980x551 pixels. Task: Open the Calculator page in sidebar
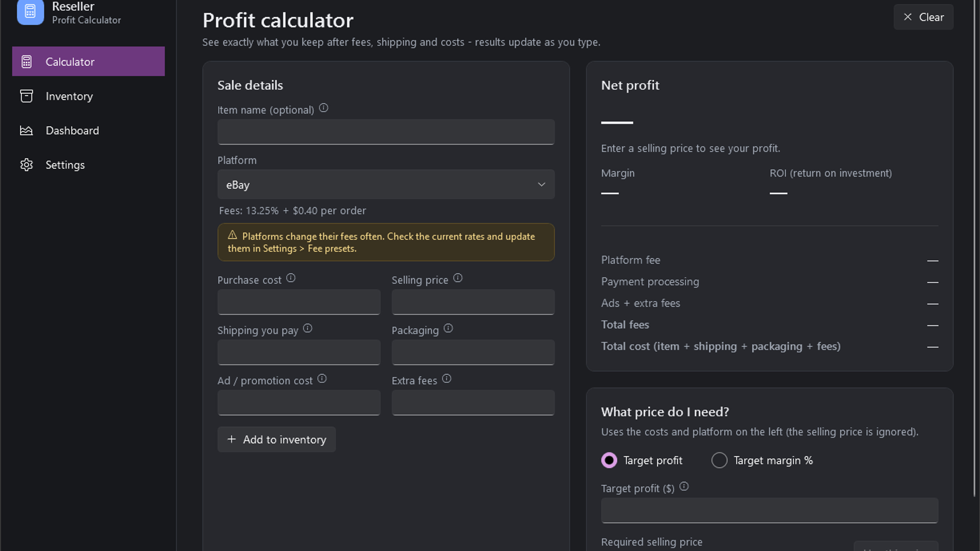(x=88, y=62)
